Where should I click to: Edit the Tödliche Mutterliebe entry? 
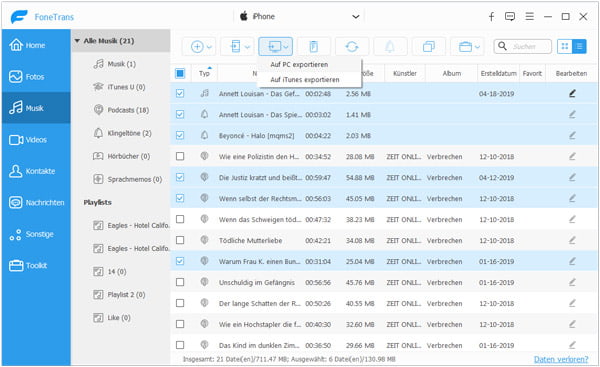[572, 240]
